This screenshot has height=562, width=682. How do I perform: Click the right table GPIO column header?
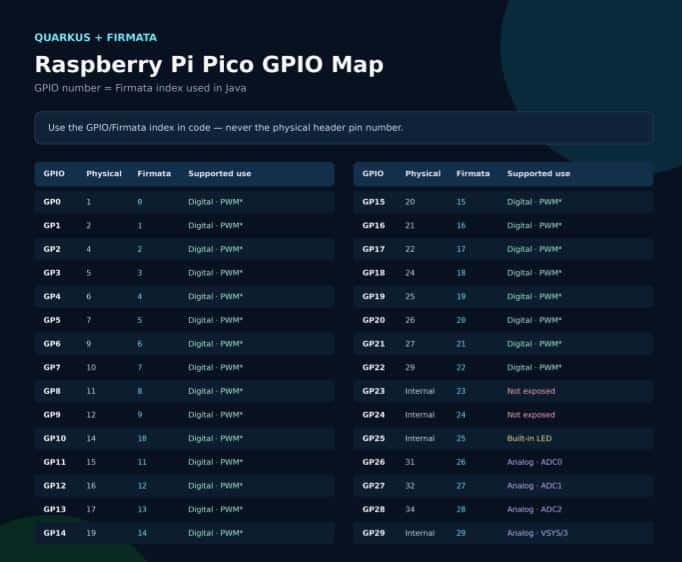373,174
